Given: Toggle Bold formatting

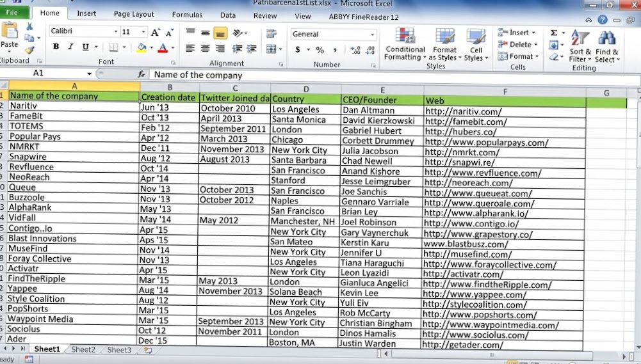Looking at the screenshot, I should coord(56,47).
